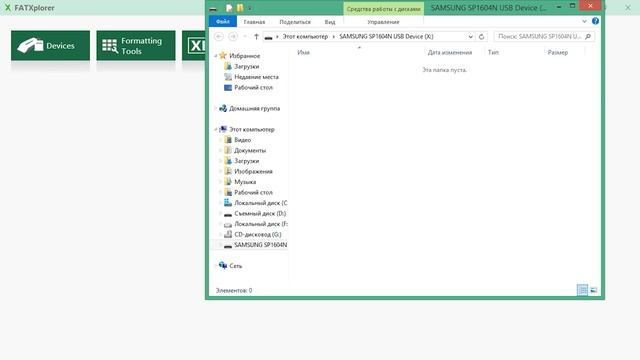Go up one folder level in Explorer

point(256,36)
